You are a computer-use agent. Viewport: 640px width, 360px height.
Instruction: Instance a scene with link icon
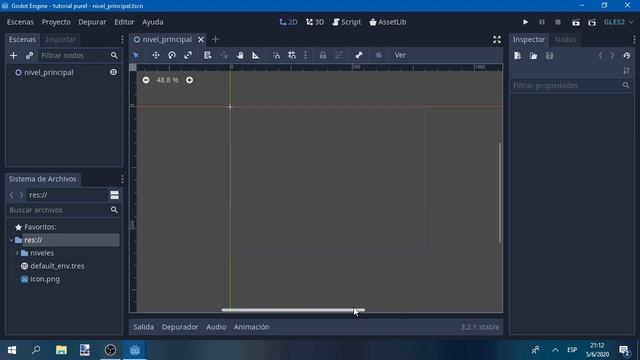point(29,56)
